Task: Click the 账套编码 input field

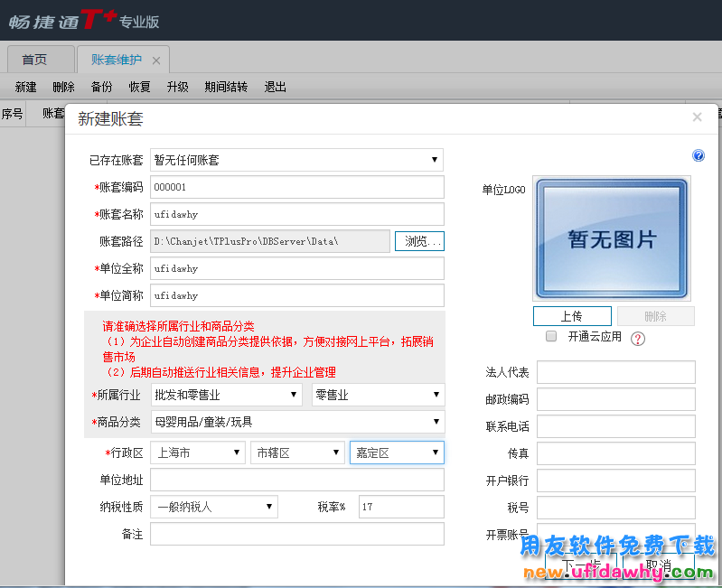Action: (296, 187)
